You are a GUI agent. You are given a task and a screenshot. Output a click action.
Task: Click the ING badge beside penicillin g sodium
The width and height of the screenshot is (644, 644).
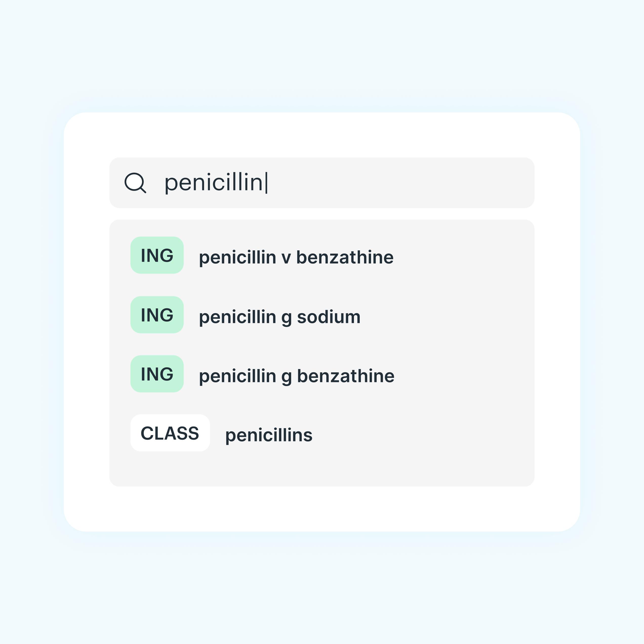coord(157,315)
